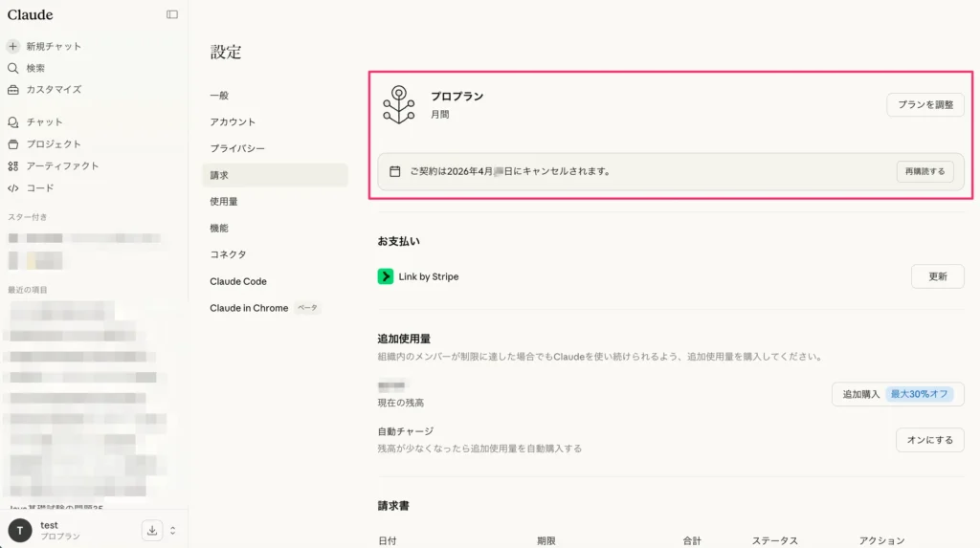Open search with the magnifier icon
The width and height of the screenshot is (980, 548).
coord(13,68)
